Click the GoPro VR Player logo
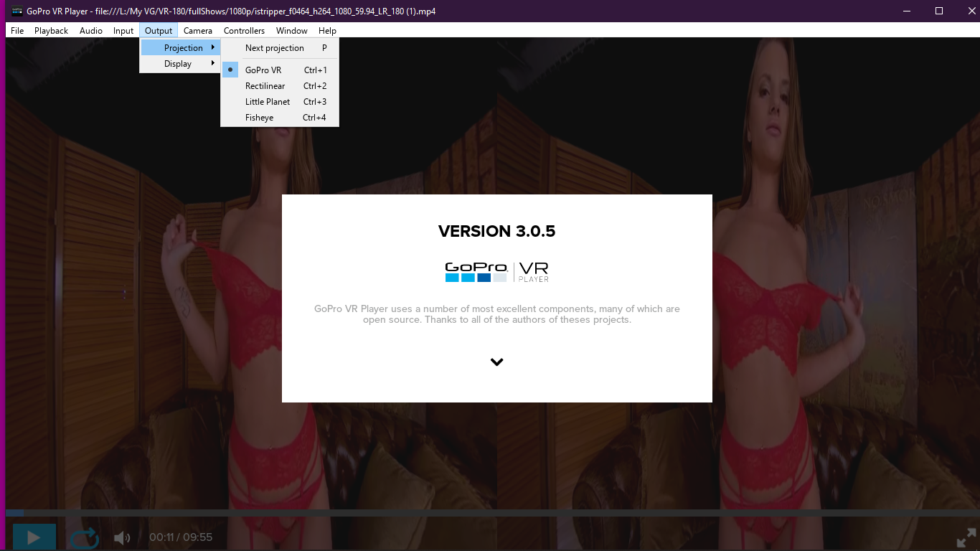The height and width of the screenshot is (551, 980). click(496, 271)
